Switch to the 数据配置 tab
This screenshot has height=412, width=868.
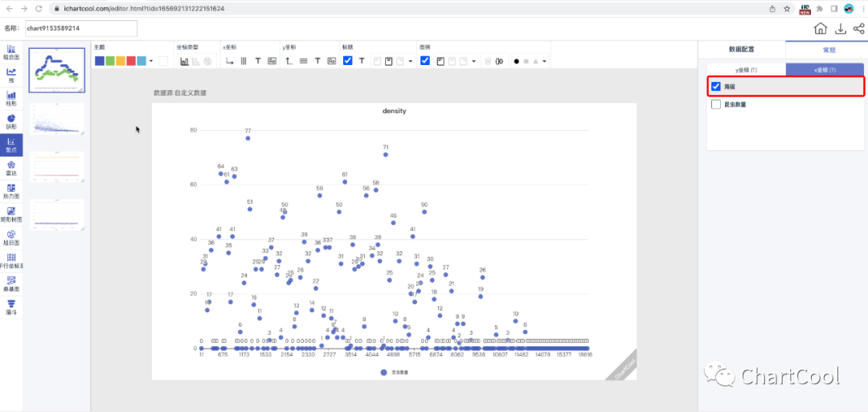pyautogui.click(x=741, y=50)
